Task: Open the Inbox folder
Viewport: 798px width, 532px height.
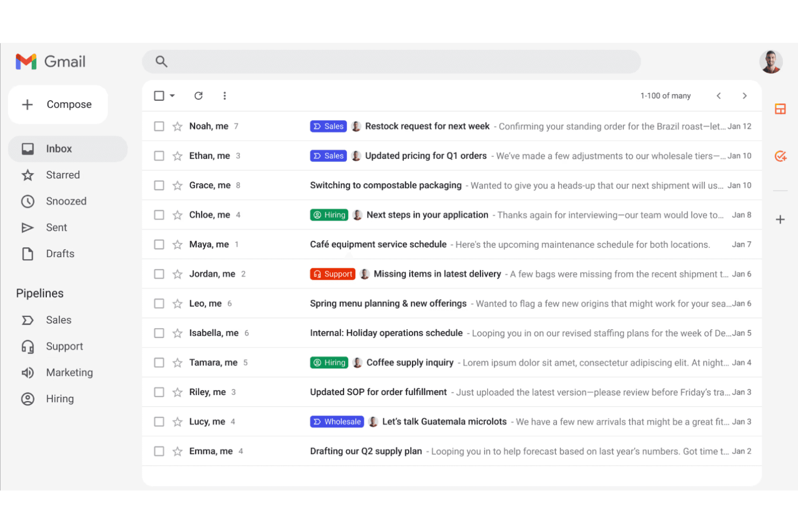Action: (x=68, y=149)
